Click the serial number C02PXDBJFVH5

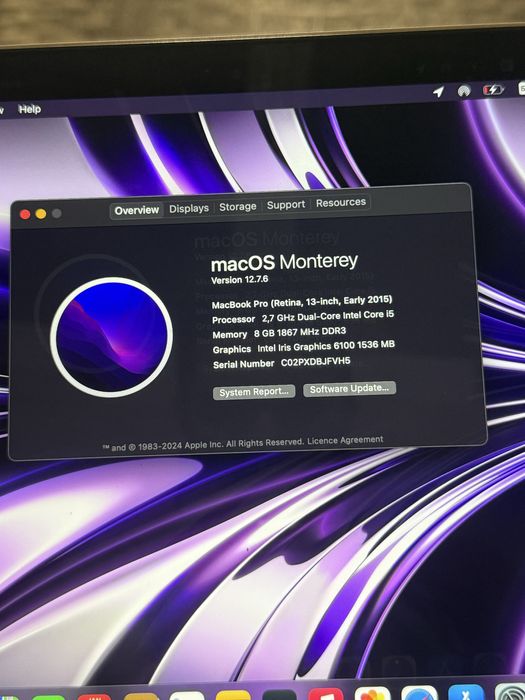[x=316, y=362]
